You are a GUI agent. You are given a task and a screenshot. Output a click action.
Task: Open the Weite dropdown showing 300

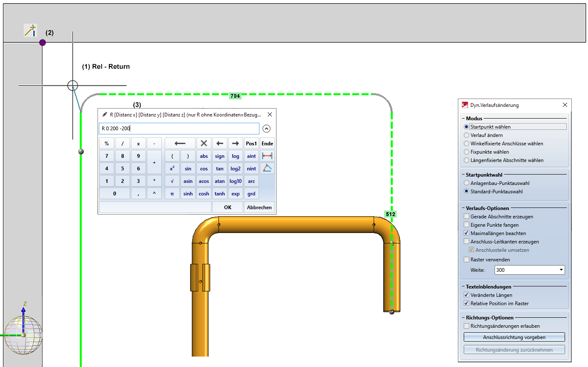561,270
